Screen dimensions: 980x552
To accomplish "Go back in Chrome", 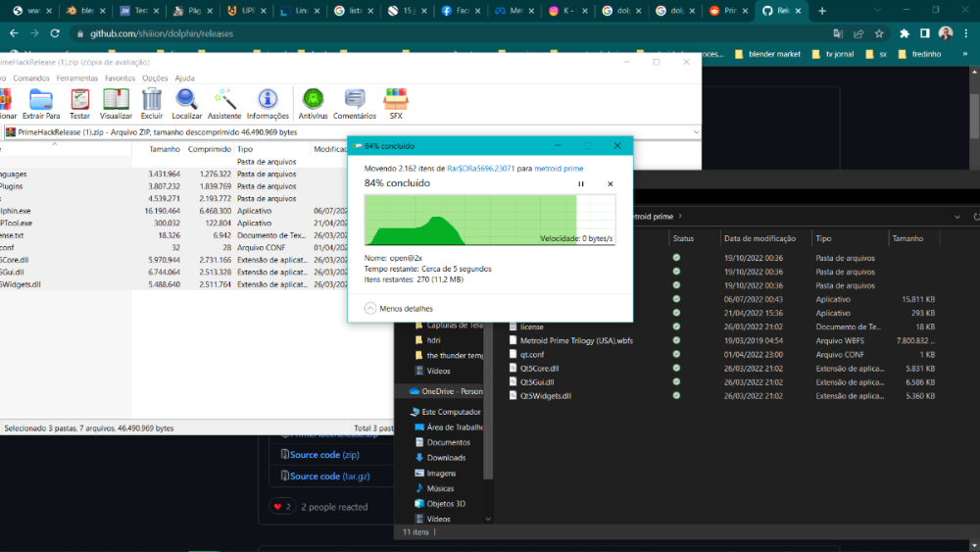I will point(14,33).
